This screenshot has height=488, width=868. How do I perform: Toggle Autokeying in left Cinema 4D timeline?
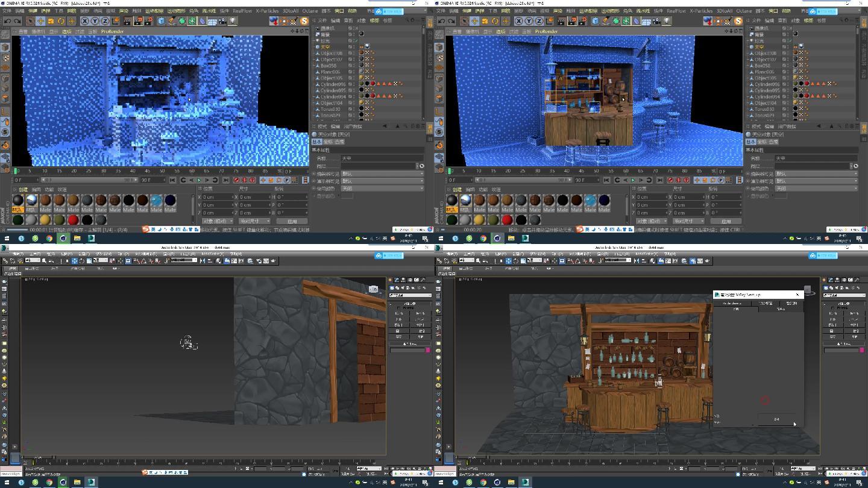(244, 180)
